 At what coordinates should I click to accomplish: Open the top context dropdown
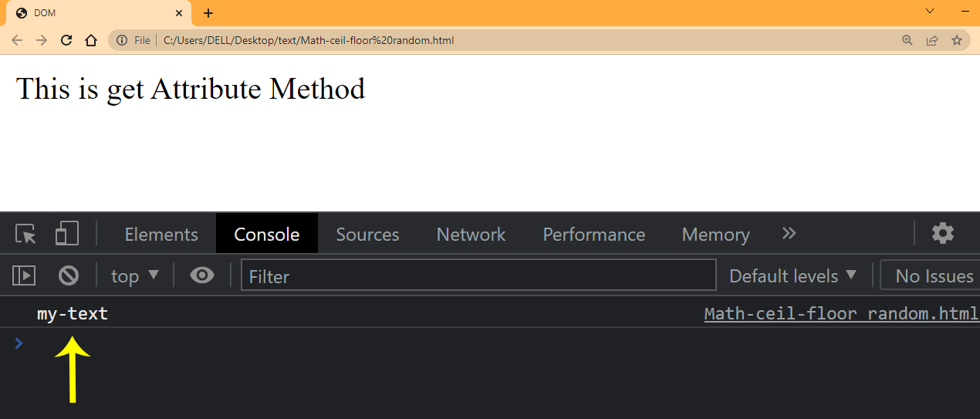tap(135, 275)
